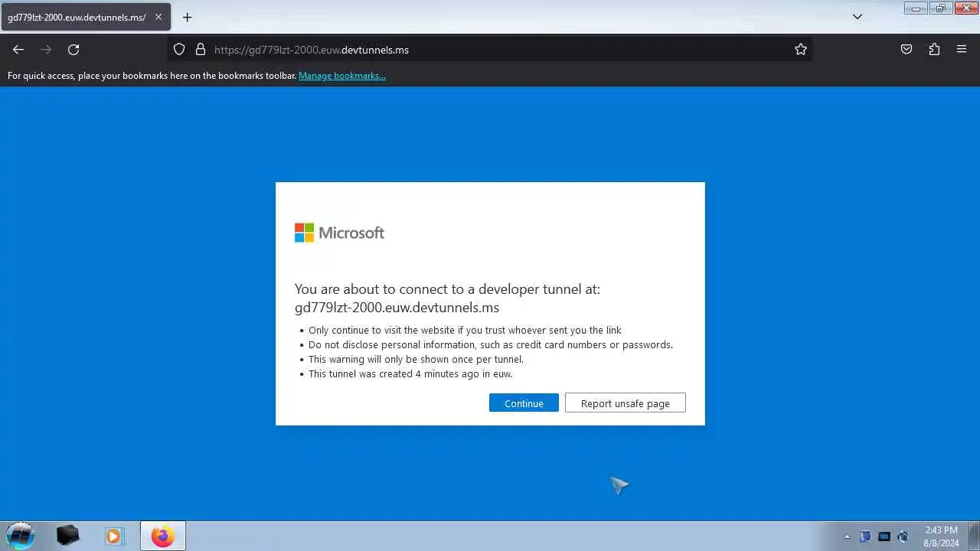This screenshot has height=551, width=980.
Task: Bookmark this page with the star icon
Action: click(801, 50)
